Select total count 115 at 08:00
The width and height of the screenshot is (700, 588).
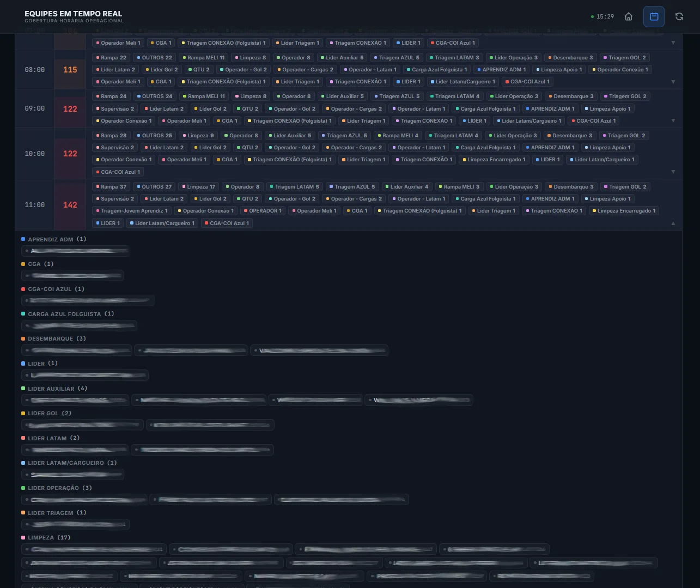pos(70,70)
